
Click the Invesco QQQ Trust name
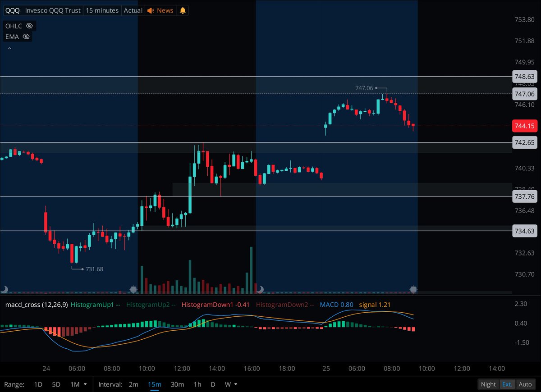[x=52, y=10]
